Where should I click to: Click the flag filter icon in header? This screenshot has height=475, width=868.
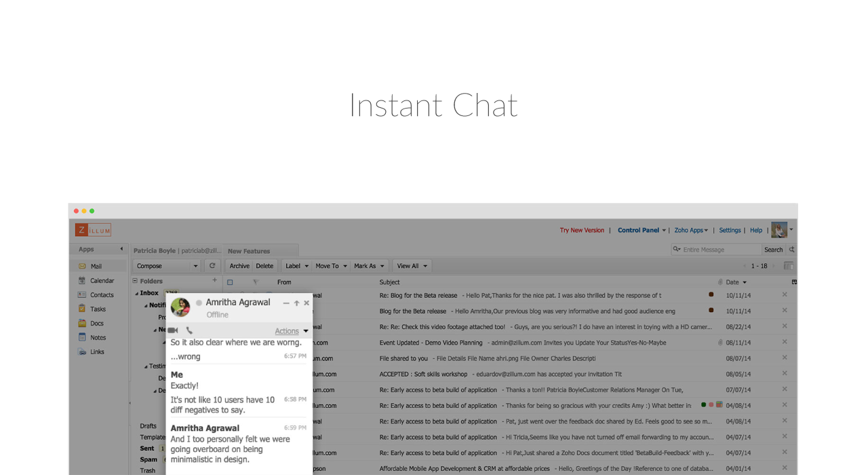point(256,282)
